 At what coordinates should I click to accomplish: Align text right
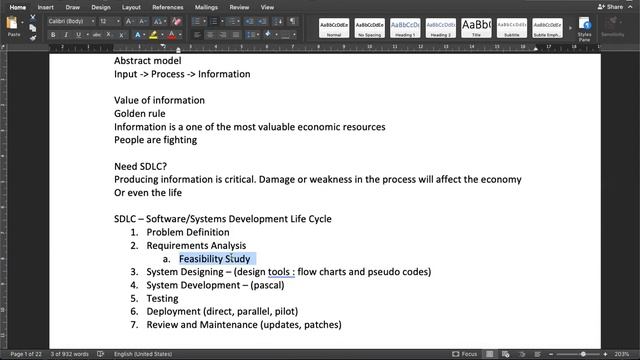coord(223,35)
